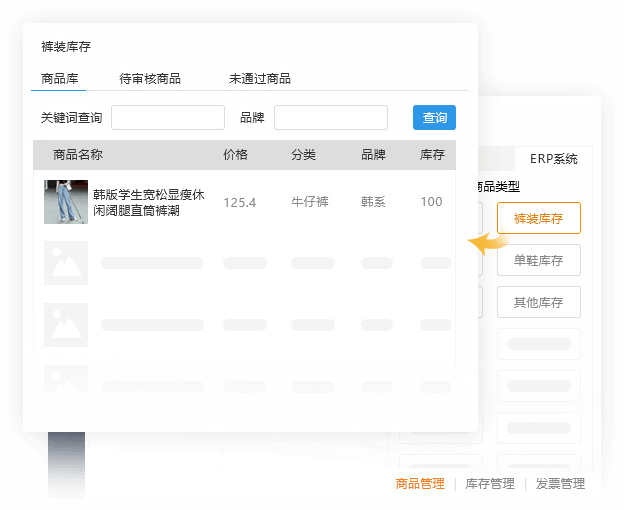Click the 库存 column header

point(432,154)
